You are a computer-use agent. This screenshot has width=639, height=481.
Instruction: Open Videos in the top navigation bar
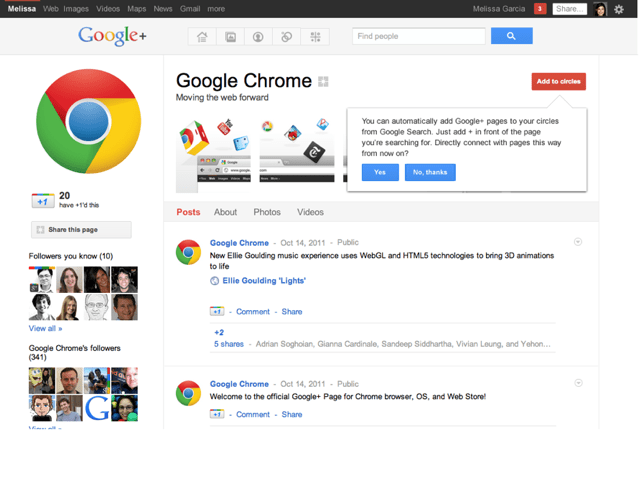pos(108,9)
